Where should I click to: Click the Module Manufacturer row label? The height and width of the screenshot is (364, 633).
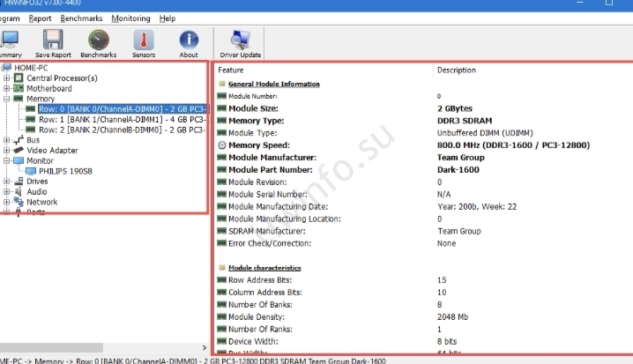click(272, 158)
